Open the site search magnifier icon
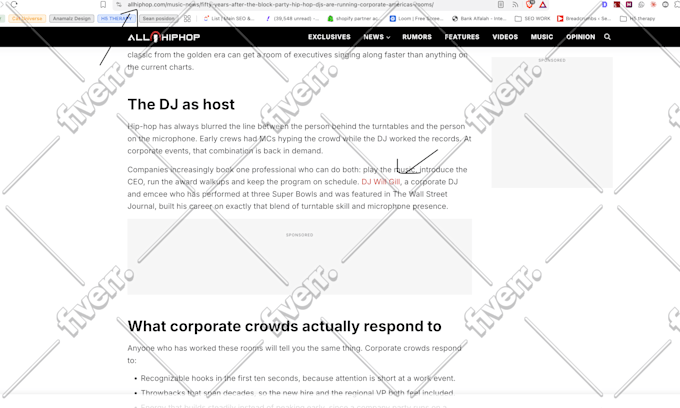680x408 pixels. click(607, 37)
